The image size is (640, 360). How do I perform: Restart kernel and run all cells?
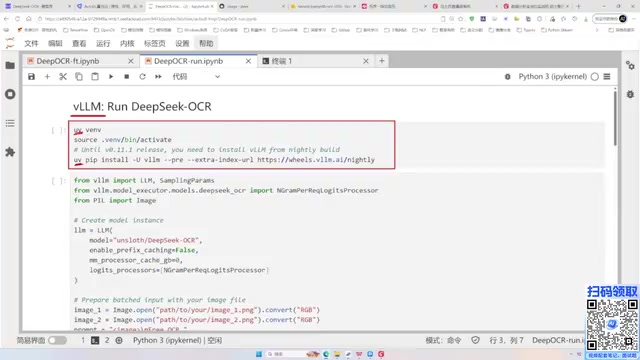pyautogui.click(x=158, y=77)
